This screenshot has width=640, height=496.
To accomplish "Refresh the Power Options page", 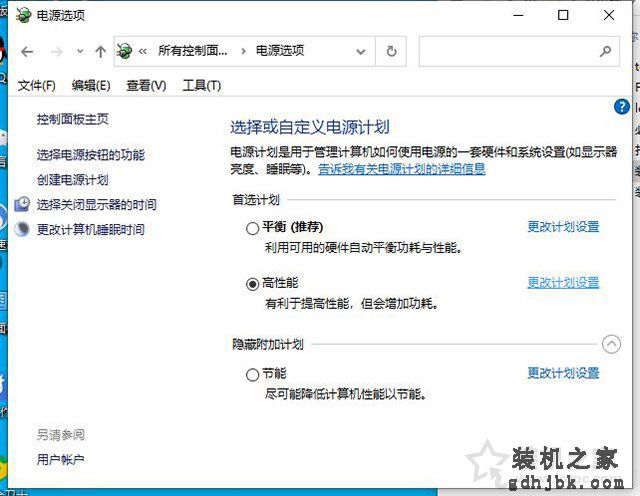I will (391, 51).
